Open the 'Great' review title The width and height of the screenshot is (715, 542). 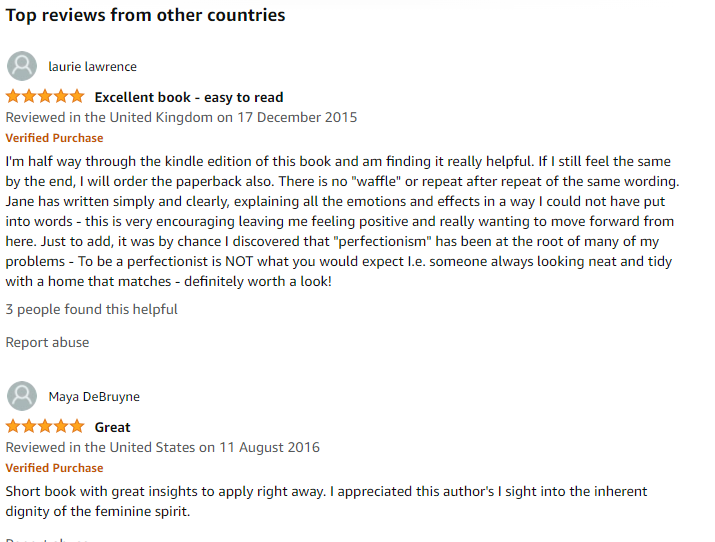[x=112, y=427]
